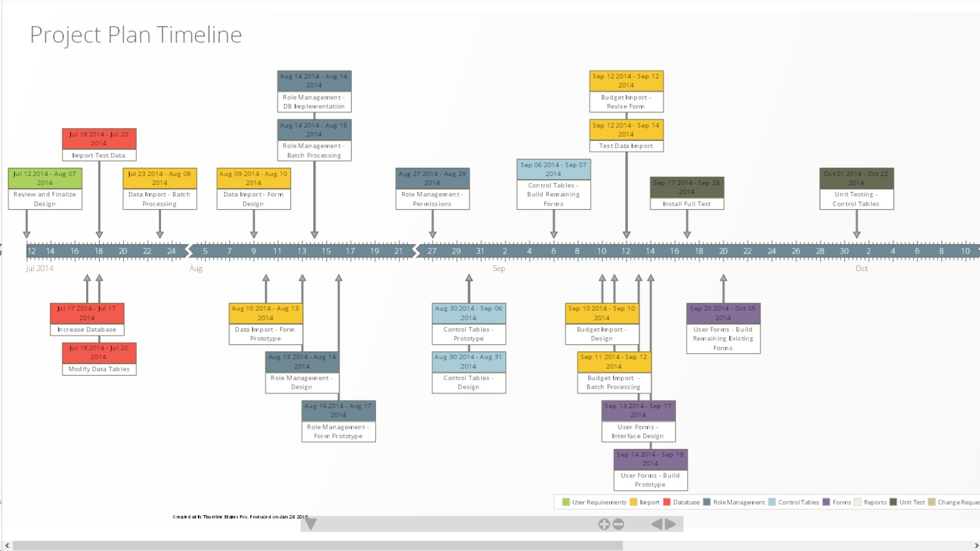Click the zoom out icon
The image size is (980, 551).
tap(618, 524)
